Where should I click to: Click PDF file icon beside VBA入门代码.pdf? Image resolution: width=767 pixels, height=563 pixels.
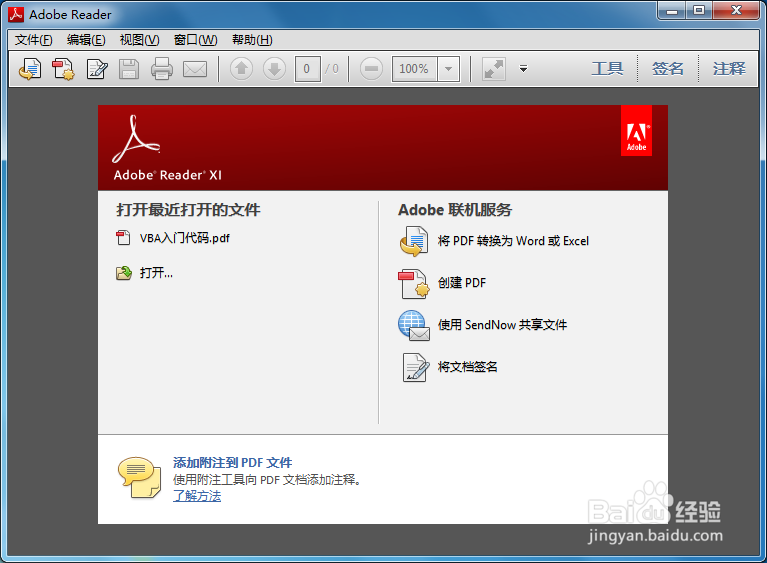pos(123,238)
